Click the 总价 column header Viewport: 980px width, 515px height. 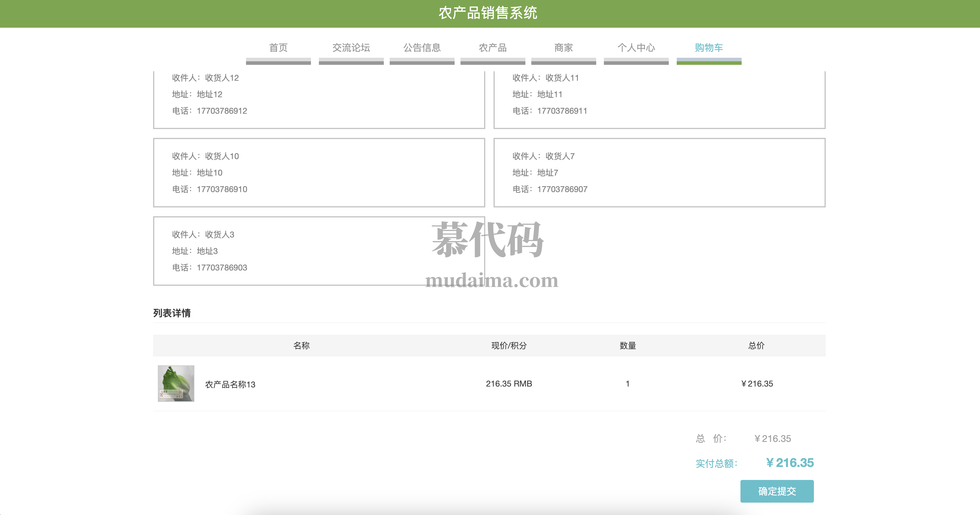756,346
